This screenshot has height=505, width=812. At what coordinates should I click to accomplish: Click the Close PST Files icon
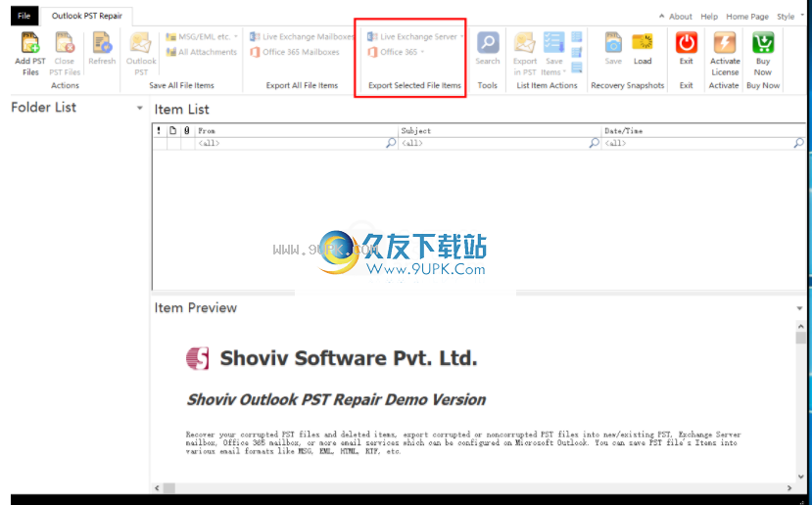65,42
